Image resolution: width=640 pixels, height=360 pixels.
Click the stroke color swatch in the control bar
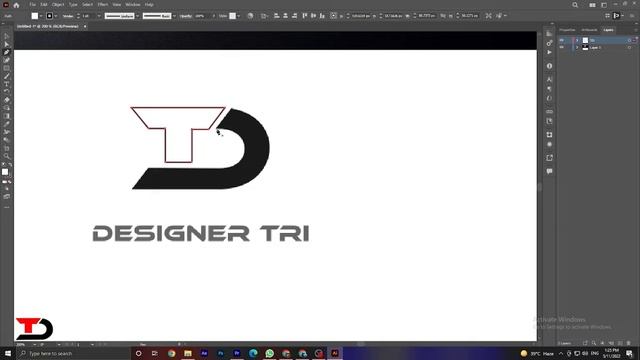coord(49,16)
